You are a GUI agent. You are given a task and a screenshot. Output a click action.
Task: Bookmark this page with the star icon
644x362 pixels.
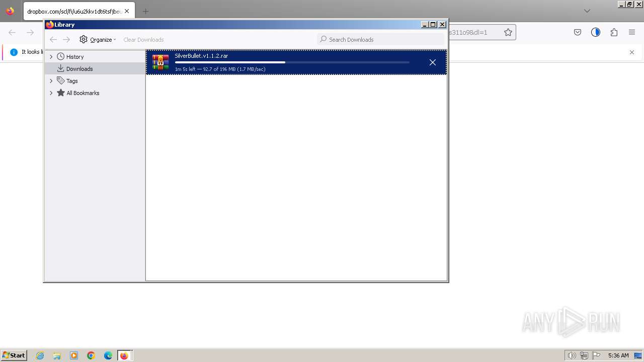point(508,32)
